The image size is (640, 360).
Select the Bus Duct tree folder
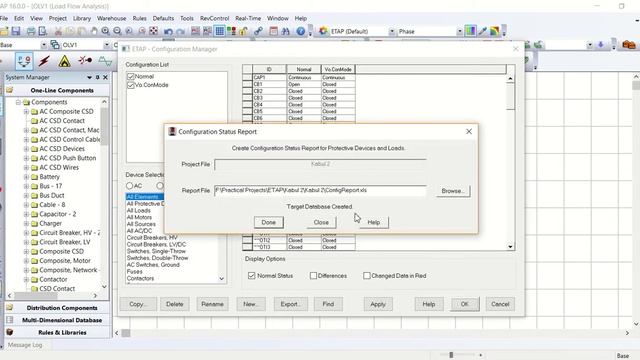[51, 196]
